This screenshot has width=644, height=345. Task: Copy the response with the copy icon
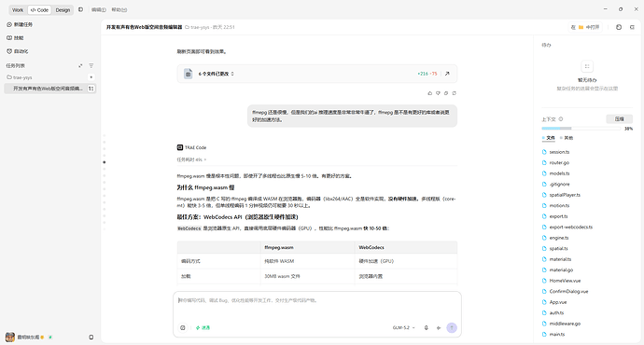coord(446,93)
